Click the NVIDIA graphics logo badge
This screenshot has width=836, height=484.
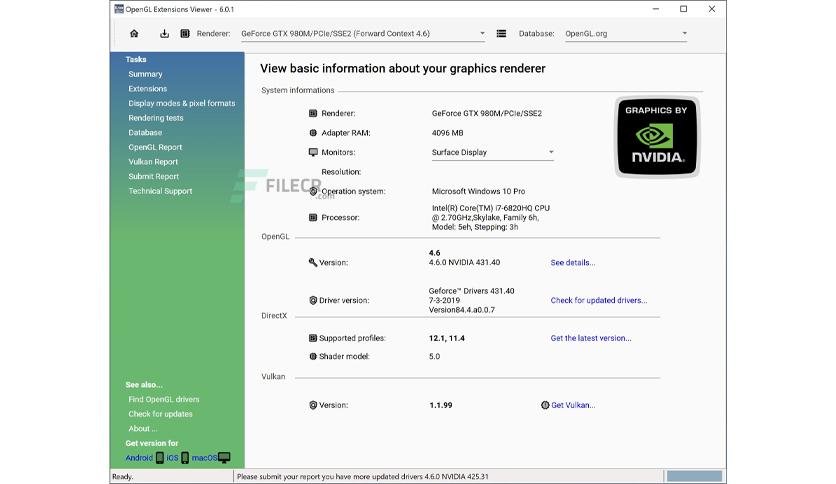click(657, 136)
